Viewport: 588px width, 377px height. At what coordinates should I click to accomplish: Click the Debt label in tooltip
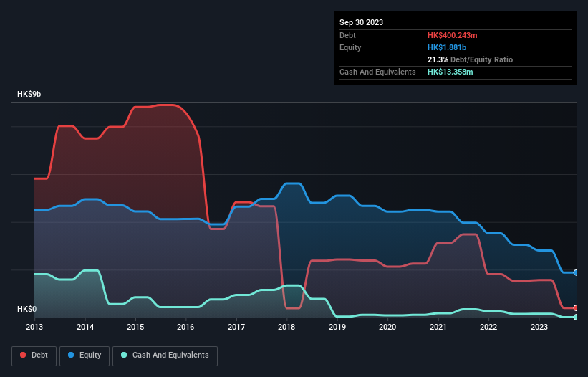347,35
